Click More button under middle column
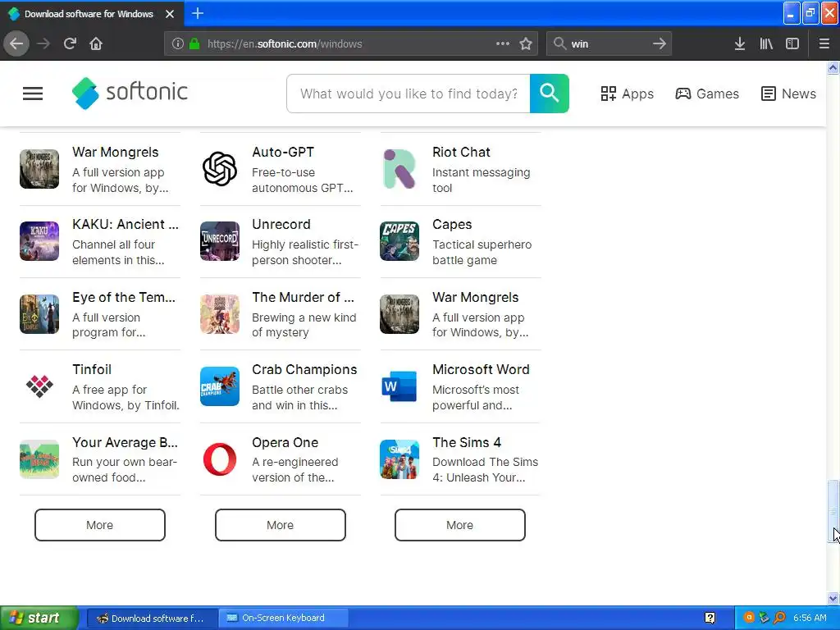Viewport: 840px width, 630px height. point(281,525)
